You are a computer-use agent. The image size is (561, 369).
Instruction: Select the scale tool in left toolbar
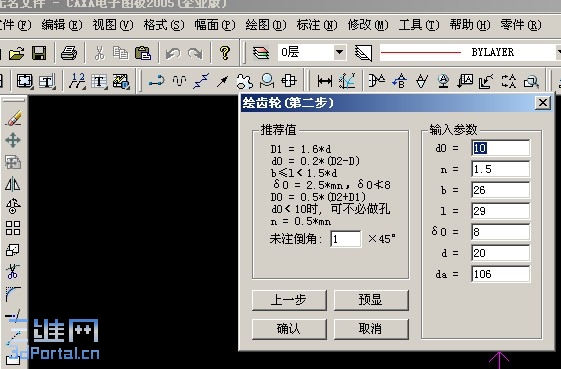point(13,250)
